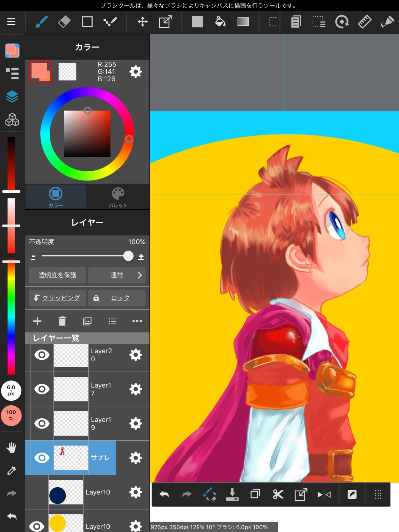Select navy circle Layer10 thumbnail
This screenshot has width=399, height=532.
pyautogui.click(x=66, y=492)
